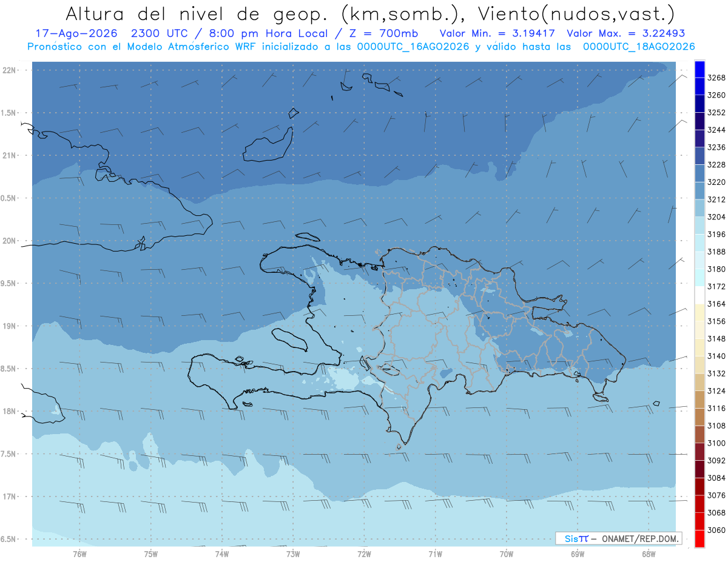Click the colorbar value '3116'
Image resolution: width=728 pixels, height=562 pixels.
pyautogui.click(x=716, y=409)
